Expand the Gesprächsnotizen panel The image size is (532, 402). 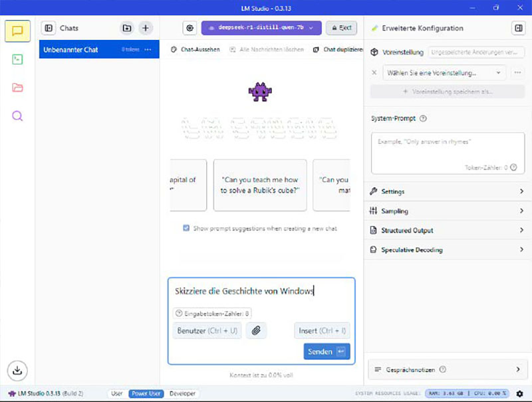click(x=448, y=369)
